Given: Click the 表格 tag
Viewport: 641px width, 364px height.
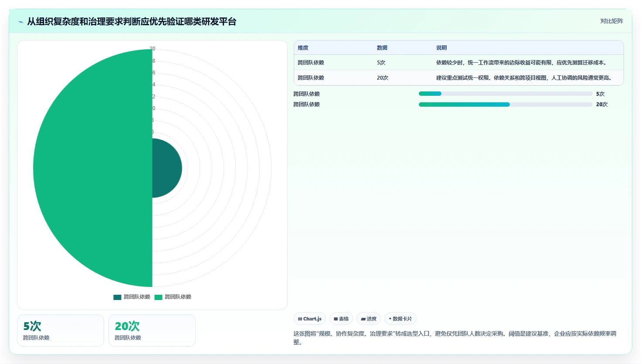Looking at the screenshot, I should (341, 319).
